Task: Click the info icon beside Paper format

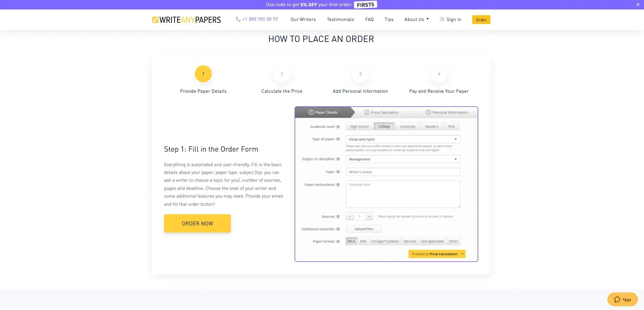Action: (x=338, y=241)
